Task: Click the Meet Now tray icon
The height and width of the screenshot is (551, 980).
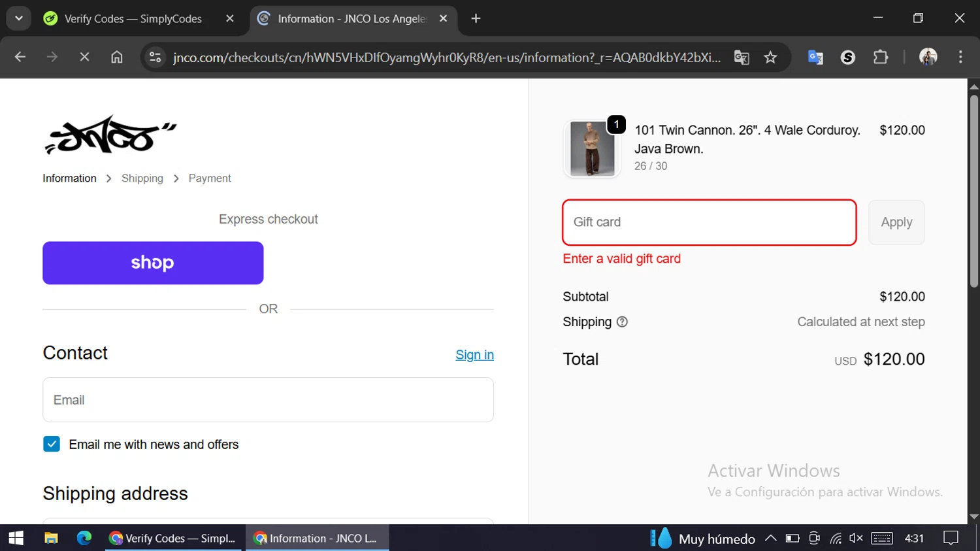Action: point(814,538)
